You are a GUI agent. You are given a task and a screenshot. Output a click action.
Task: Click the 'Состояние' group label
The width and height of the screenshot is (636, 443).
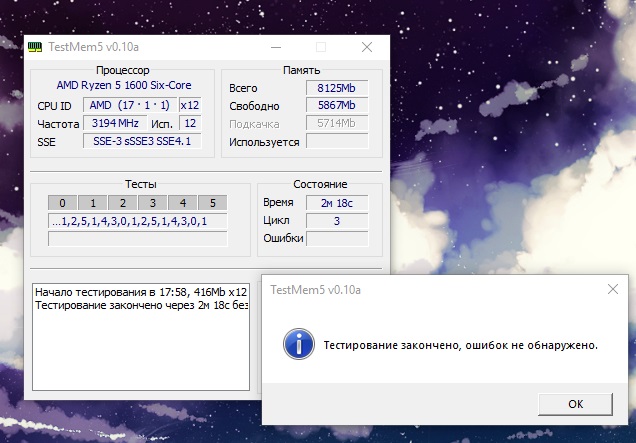pyautogui.click(x=320, y=184)
